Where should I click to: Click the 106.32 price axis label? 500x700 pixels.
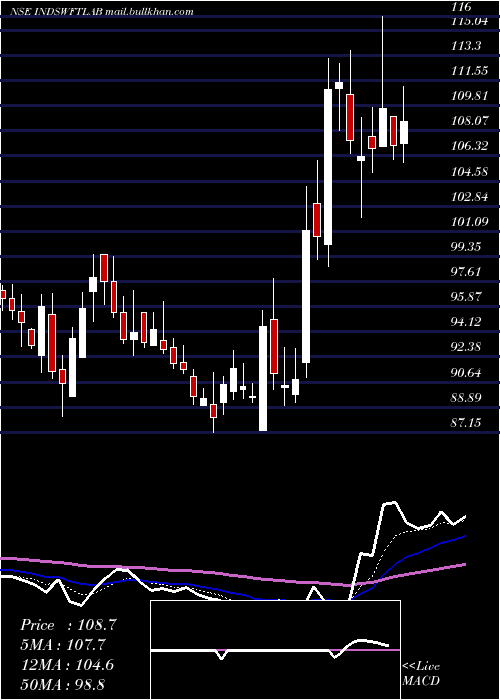[x=469, y=146]
